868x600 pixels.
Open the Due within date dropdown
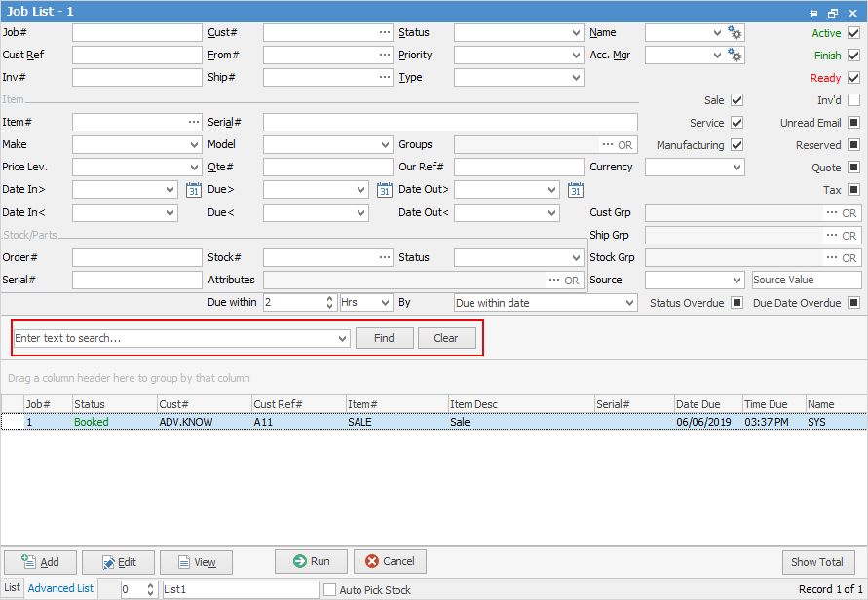point(629,303)
